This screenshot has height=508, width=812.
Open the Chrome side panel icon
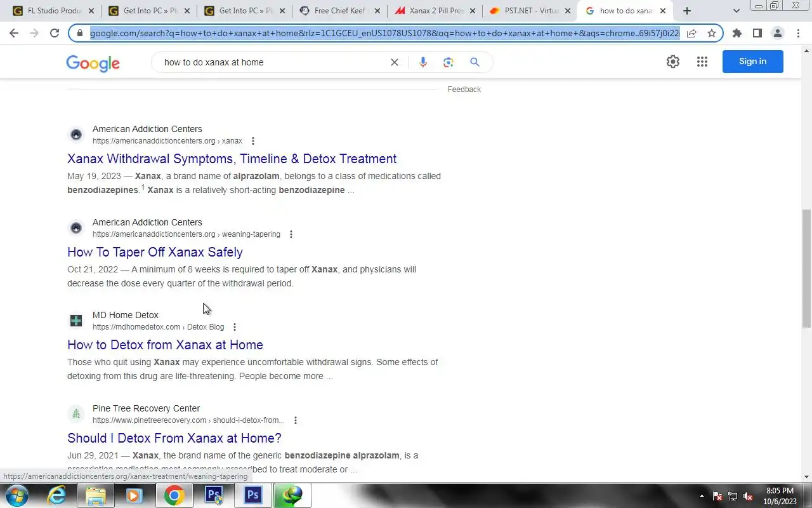tap(757, 33)
